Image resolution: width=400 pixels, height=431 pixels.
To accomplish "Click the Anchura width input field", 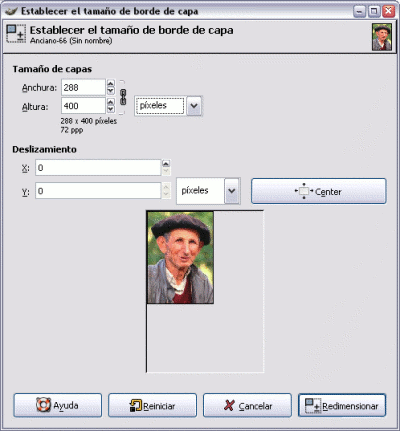I will 83,87.
